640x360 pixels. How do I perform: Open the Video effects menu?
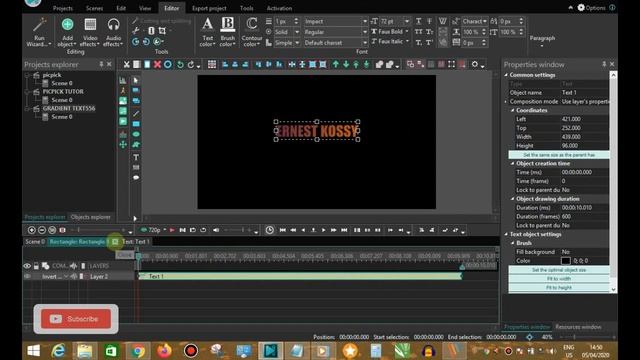point(90,32)
